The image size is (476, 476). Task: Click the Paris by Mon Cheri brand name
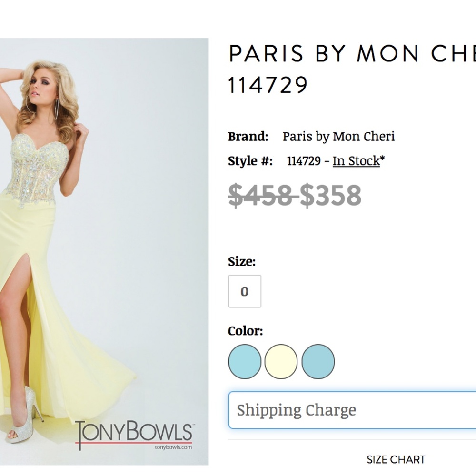(338, 137)
